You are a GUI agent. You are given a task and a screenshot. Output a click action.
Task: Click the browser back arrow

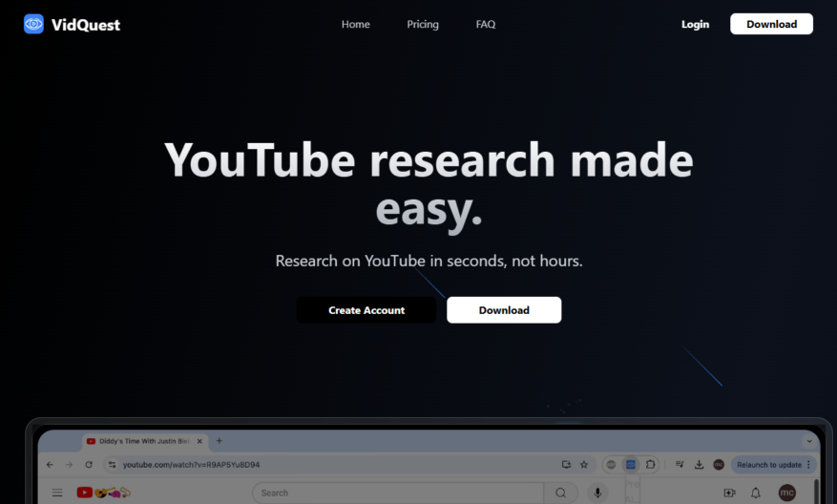(50, 465)
